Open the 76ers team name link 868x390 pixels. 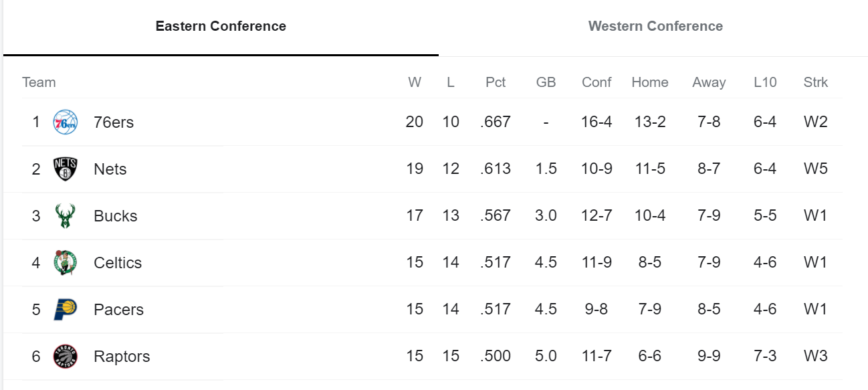[x=114, y=122]
